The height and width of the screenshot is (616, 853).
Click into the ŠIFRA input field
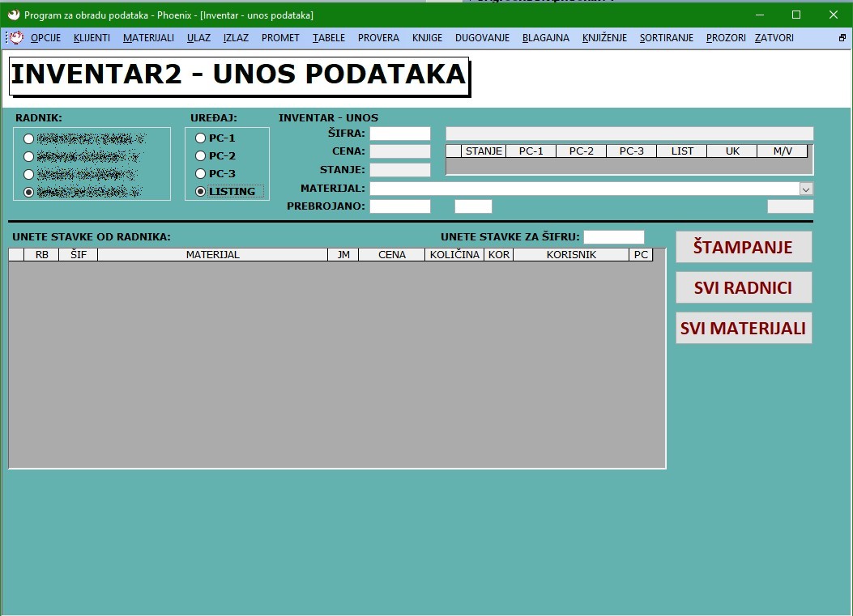(400, 134)
